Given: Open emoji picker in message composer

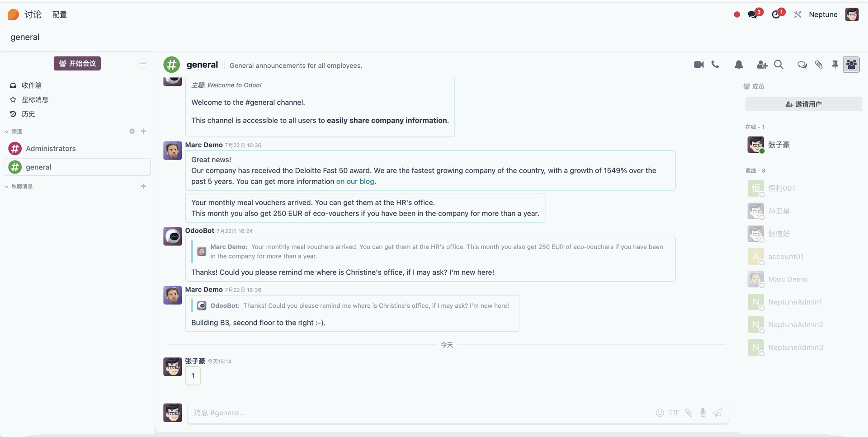Looking at the screenshot, I should 660,413.
